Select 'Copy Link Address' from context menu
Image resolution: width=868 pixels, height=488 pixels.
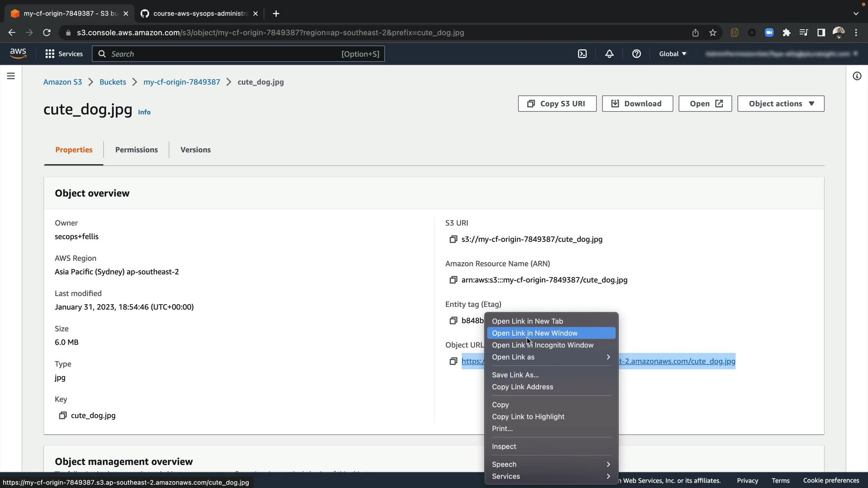(522, 387)
